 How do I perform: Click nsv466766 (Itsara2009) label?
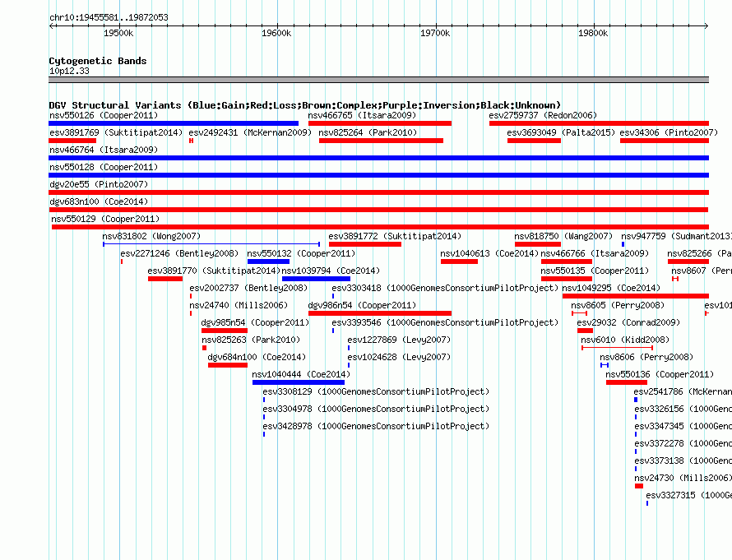tap(595, 253)
